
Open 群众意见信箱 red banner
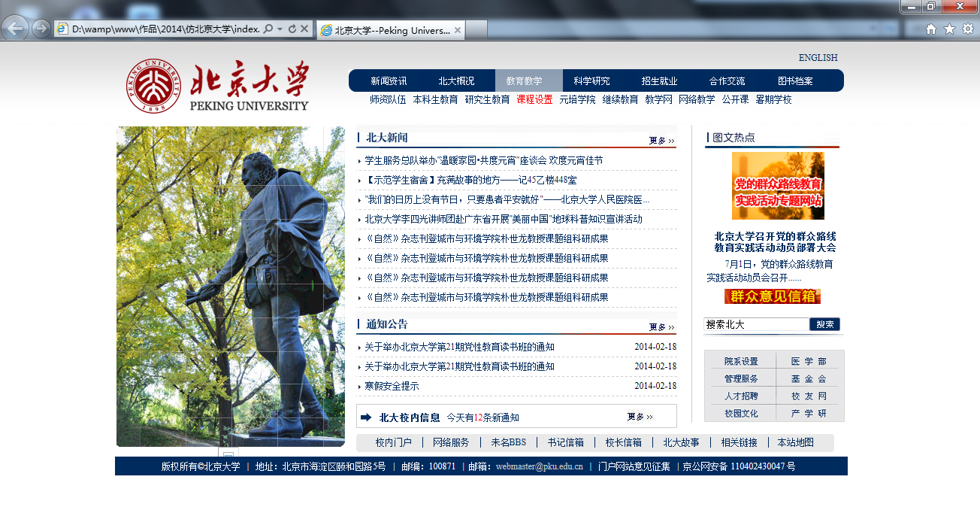click(x=773, y=296)
